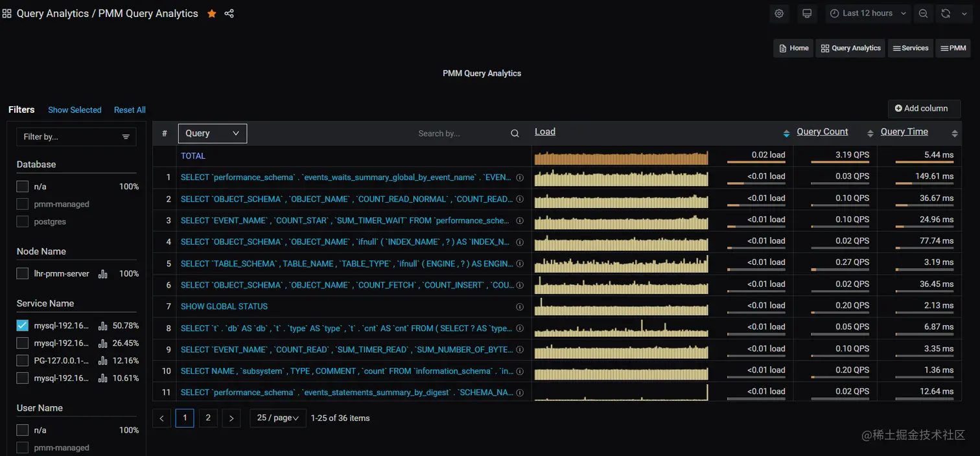The height and width of the screenshot is (456, 980).
Task: Open Services menu
Action: 910,48
